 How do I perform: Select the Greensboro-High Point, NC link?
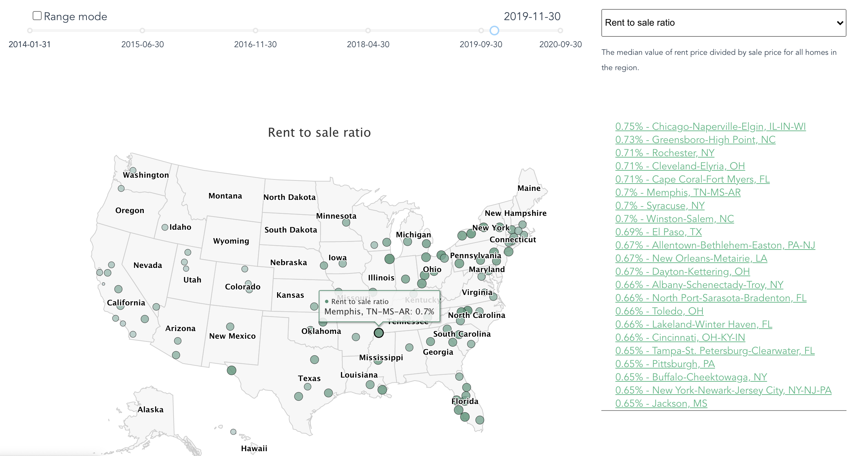pos(695,140)
